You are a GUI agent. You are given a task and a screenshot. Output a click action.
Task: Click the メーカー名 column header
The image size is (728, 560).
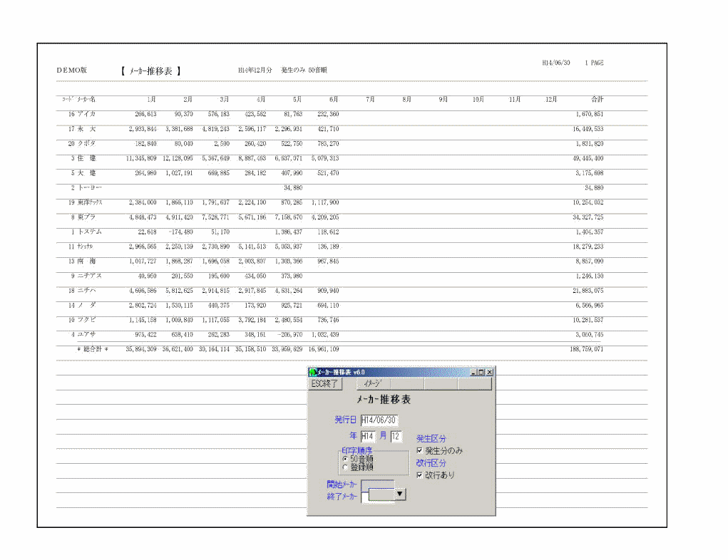click(86, 99)
